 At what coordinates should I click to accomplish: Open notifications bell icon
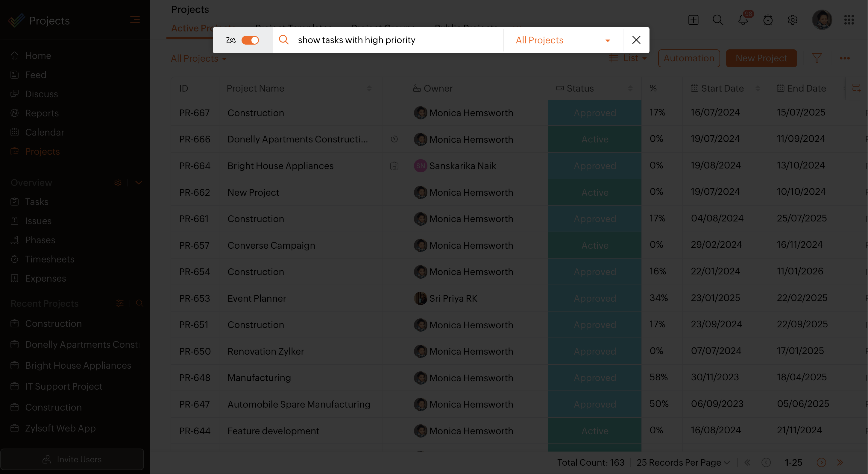pos(743,20)
